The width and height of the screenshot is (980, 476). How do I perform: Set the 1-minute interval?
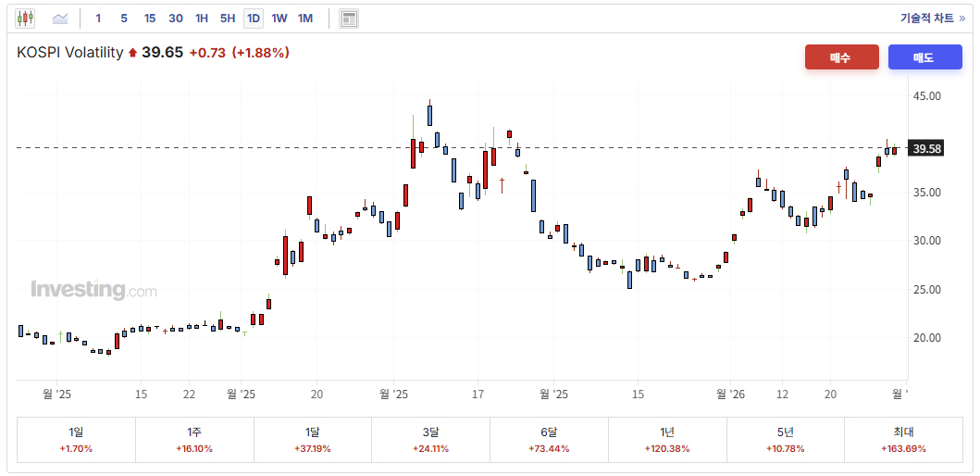coord(98,19)
